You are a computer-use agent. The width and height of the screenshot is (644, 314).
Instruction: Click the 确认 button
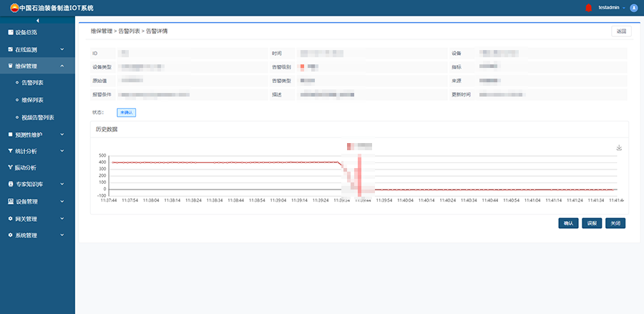[x=568, y=223]
